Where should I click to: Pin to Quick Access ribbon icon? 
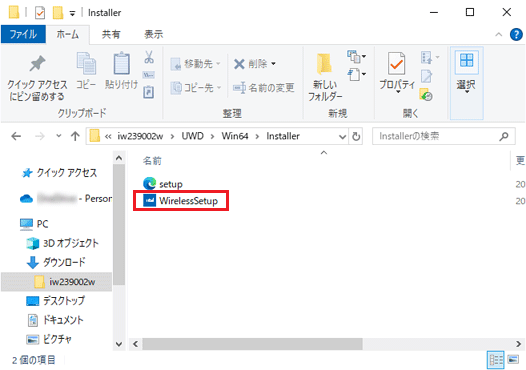pos(37,63)
